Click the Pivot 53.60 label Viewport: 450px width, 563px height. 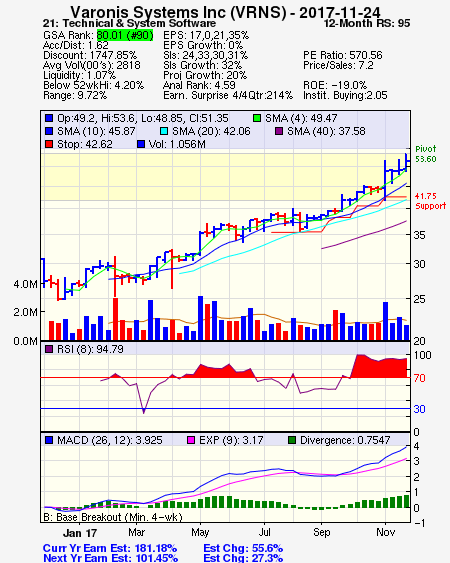click(x=426, y=154)
